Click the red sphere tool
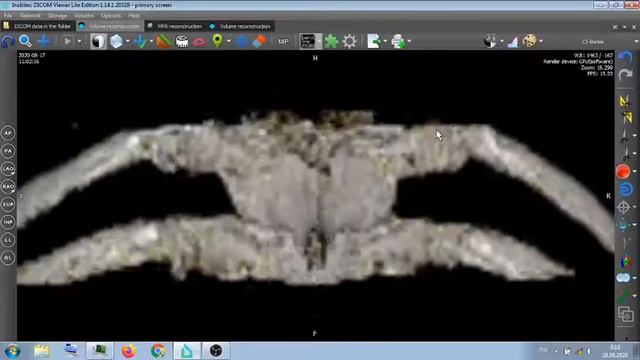This screenshot has height=360, width=640. [623, 171]
